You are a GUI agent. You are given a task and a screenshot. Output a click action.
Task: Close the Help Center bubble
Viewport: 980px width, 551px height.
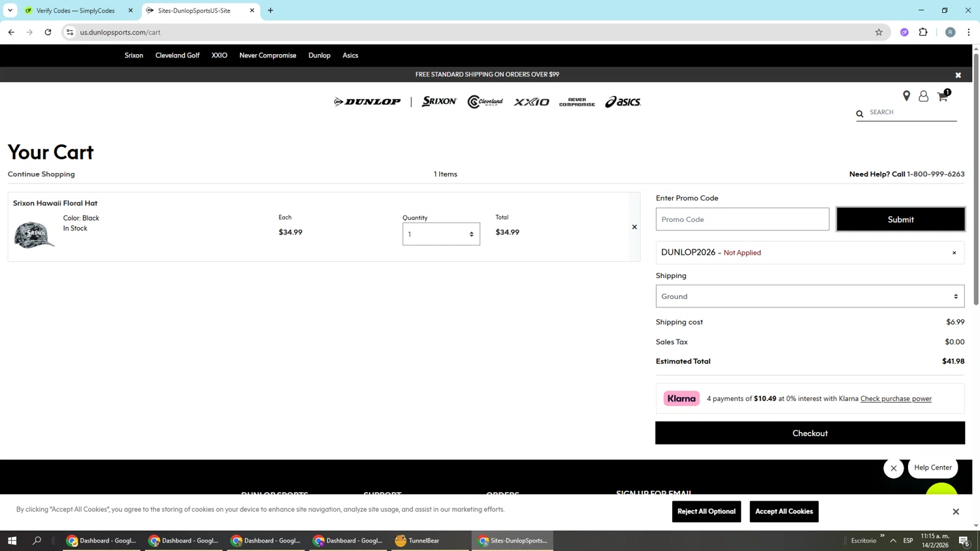(894, 468)
